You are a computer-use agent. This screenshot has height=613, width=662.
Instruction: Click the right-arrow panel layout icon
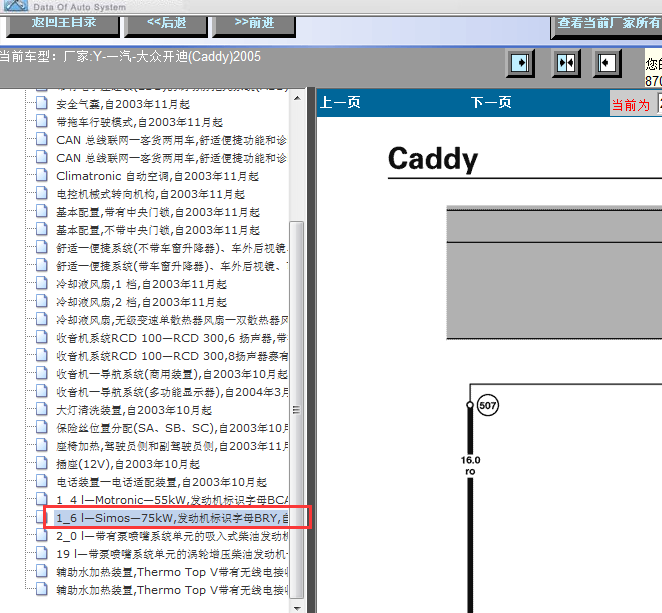pos(520,63)
